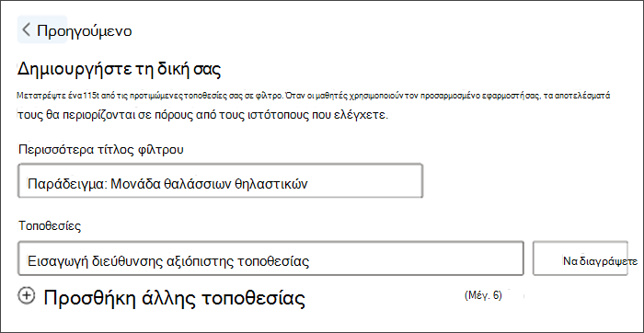Click Προσθήκη άλλης τοποθεσίας text
The image size is (644, 333).
tap(174, 298)
